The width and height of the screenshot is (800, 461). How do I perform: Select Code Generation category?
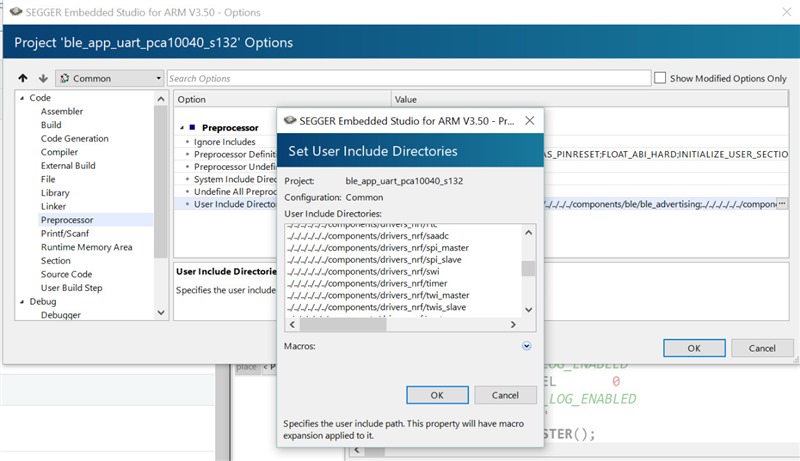74,138
